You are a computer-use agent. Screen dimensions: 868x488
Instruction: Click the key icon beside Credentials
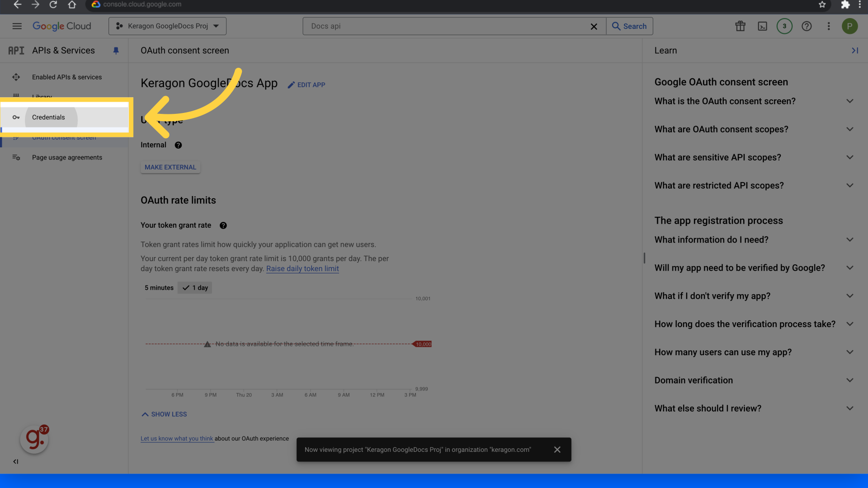pyautogui.click(x=16, y=117)
